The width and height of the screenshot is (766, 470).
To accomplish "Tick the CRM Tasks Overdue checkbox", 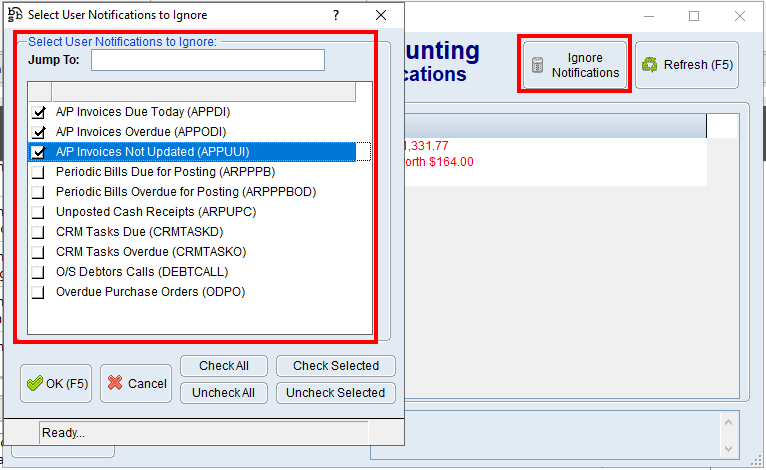I will pyautogui.click(x=39, y=252).
